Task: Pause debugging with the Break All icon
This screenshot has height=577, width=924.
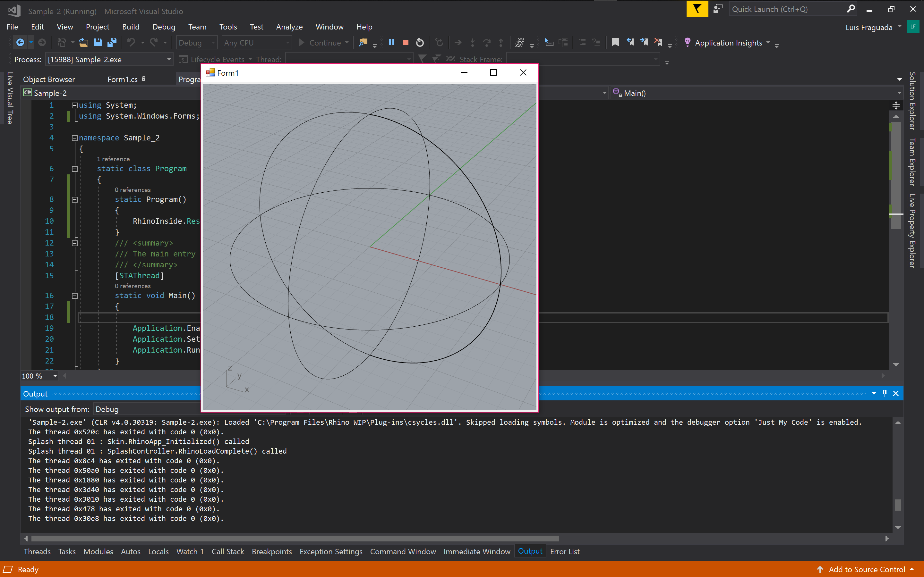Action: pos(391,42)
